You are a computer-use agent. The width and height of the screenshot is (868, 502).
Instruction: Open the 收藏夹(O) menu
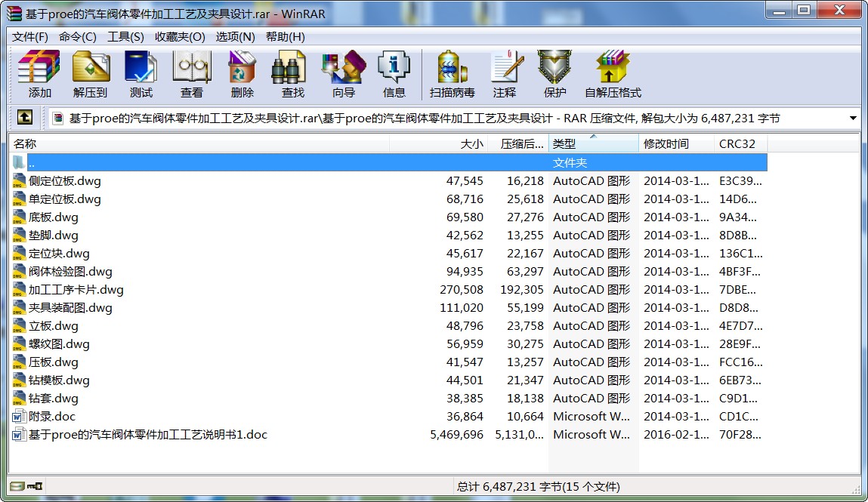tap(180, 36)
